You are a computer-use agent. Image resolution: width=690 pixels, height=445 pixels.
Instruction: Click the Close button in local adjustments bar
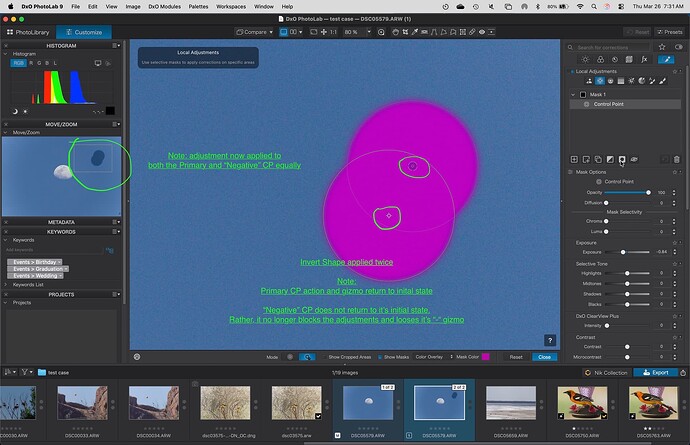[x=544, y=357]
